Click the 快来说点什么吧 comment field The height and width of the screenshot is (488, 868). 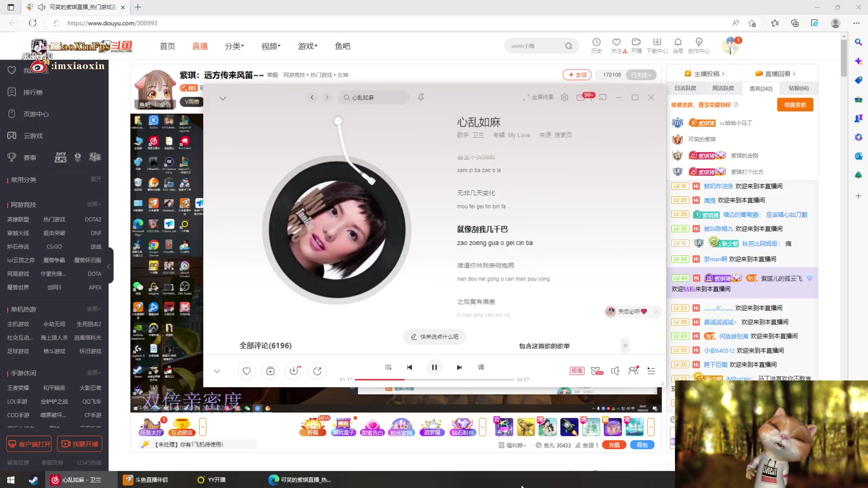[434, 336]
